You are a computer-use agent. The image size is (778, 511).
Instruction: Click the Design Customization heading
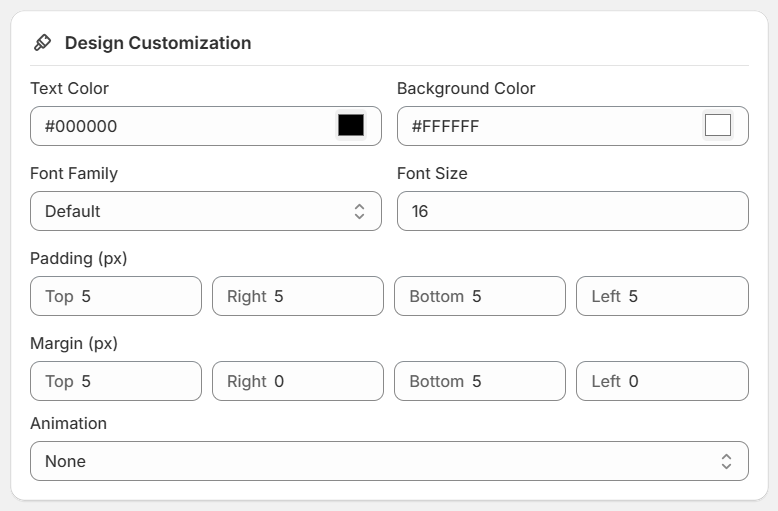(x=158, y=43)
